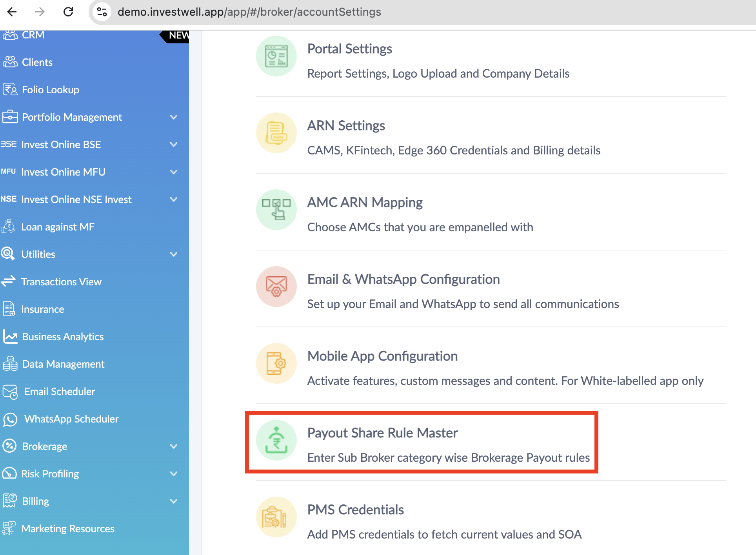Click the Mobile App Configuration phone icon
The height and width of the screenshot is (555, 756).
tap(276, 363)
